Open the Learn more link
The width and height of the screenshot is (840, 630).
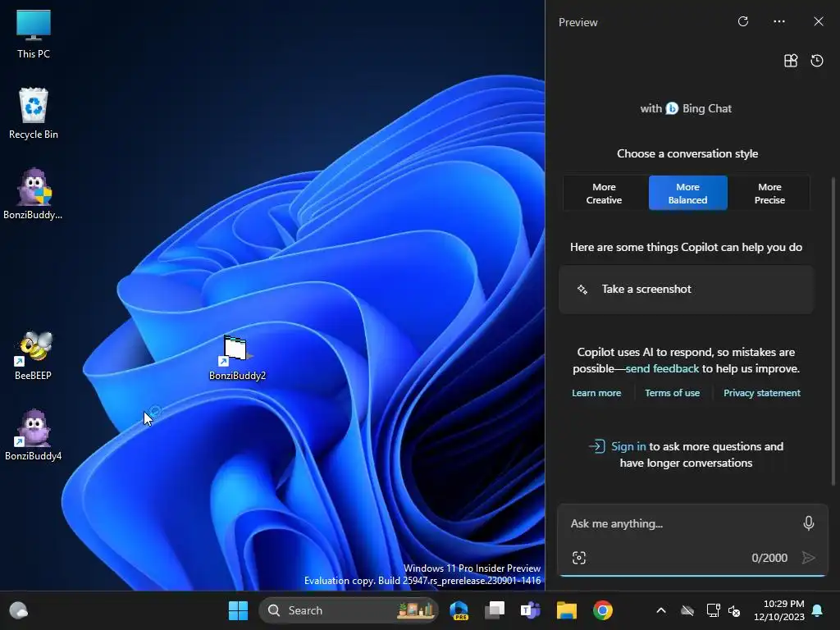coord(596,393)
